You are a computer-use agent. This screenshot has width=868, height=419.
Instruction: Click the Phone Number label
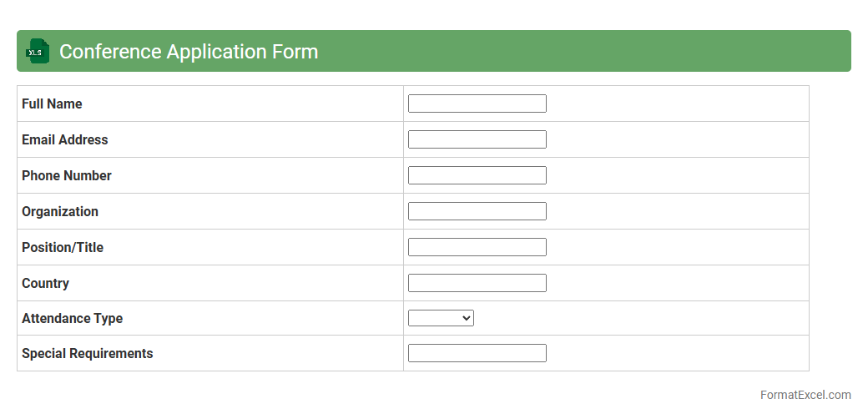pos(66,175)
